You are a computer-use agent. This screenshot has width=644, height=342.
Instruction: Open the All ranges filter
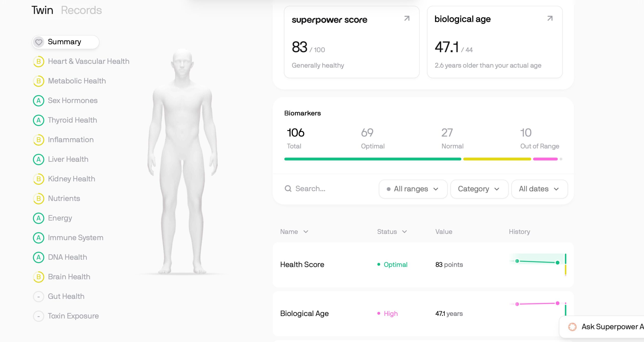(413, 189)
